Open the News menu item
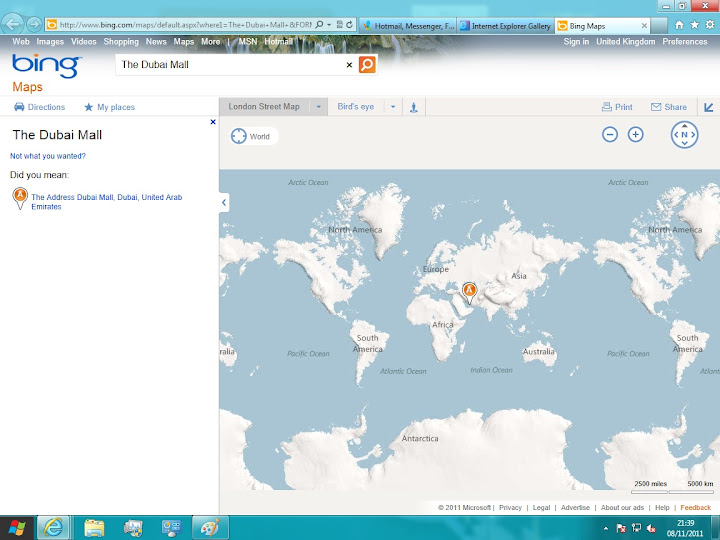Viewport: 720px width, 540px height. (156, 42)
